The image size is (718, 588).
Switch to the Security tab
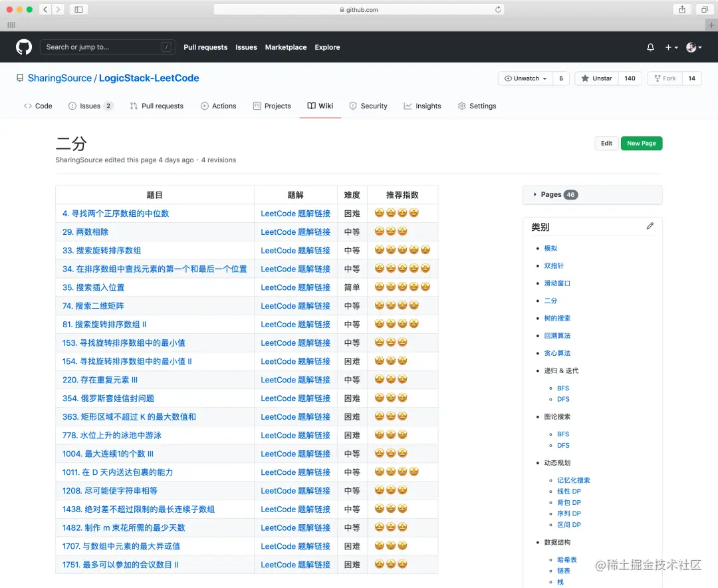368,106
